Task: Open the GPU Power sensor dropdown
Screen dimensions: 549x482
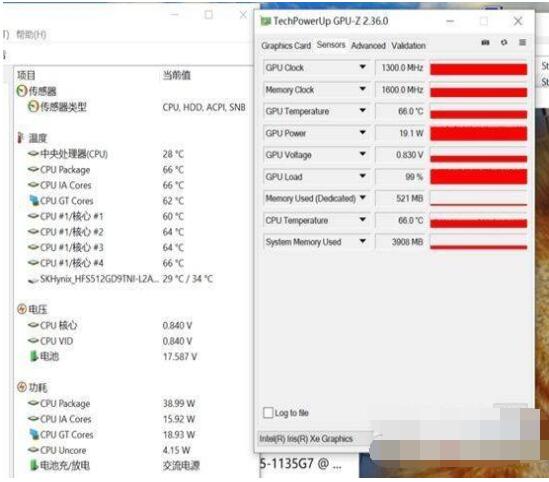Action: click(x=363, y=132)
